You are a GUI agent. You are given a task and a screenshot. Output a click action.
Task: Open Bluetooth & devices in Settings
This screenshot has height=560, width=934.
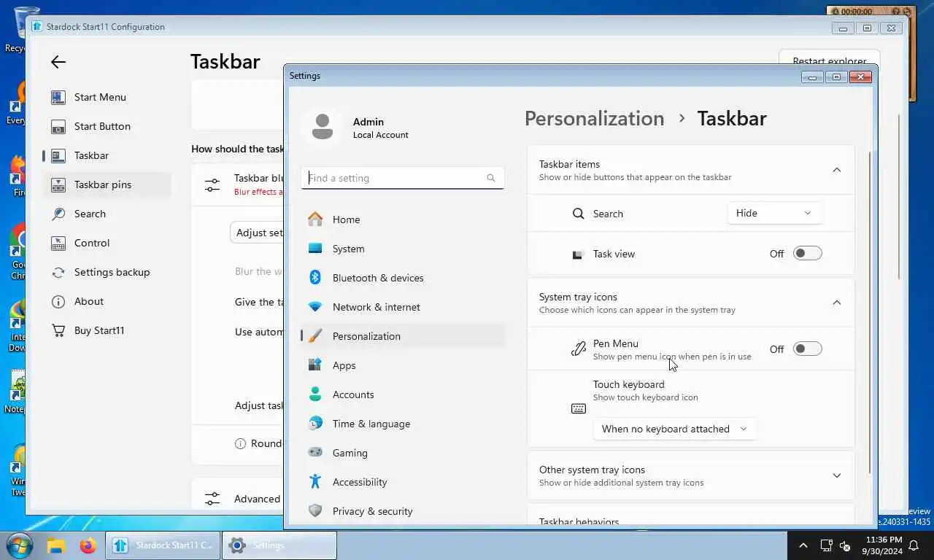403,278
